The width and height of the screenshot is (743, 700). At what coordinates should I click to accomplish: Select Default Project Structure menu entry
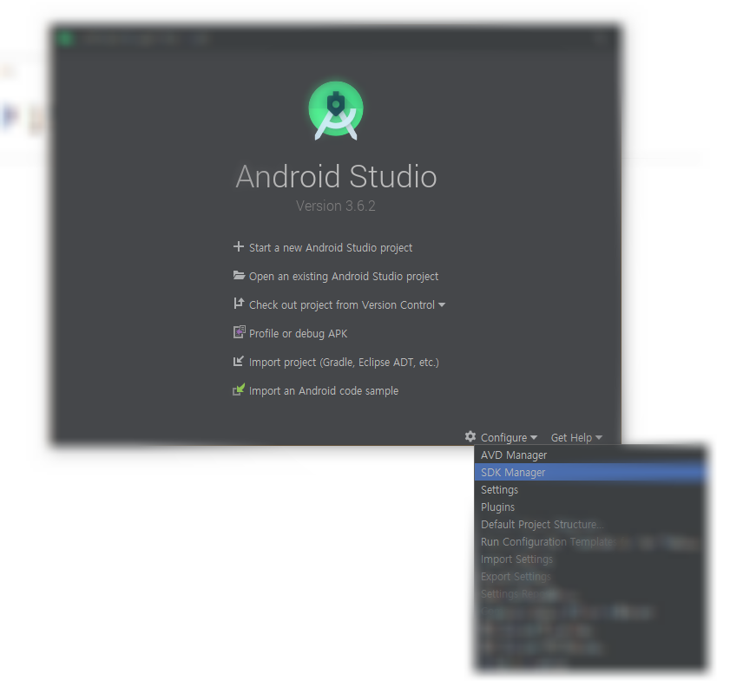(x=590, y=525)
